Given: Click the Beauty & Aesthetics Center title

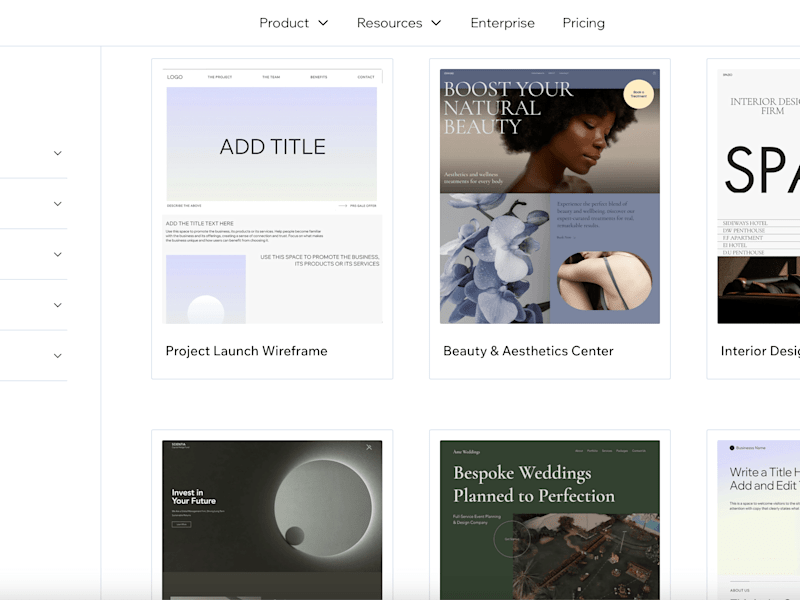Looking at the screenshot, I should [528, 351].
